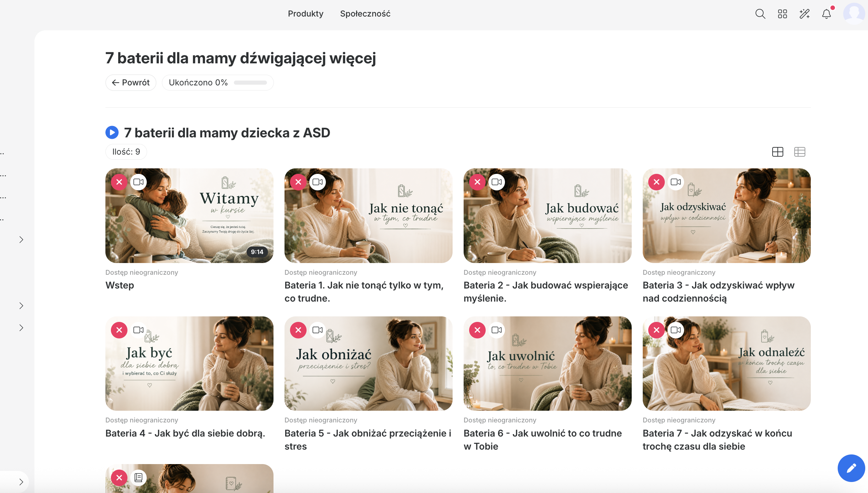
Task: Click the Jak być dla siebie dobrą thumbnail
Action: 189,364
